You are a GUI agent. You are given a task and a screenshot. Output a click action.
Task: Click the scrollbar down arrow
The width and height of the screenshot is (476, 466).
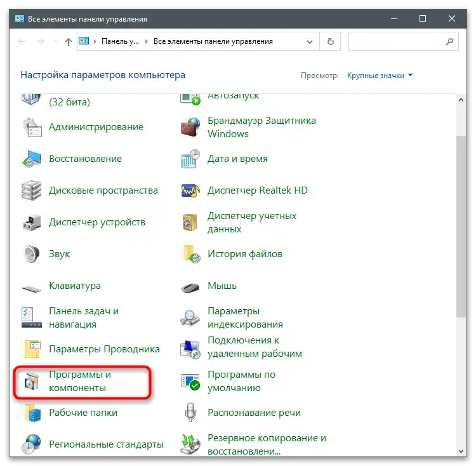461,451
